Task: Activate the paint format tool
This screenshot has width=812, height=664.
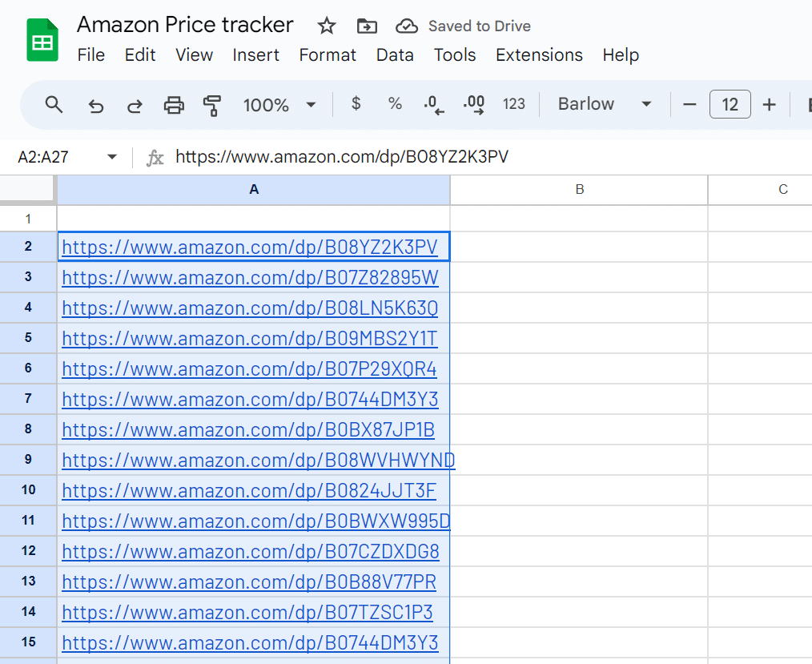Action: 212,105
